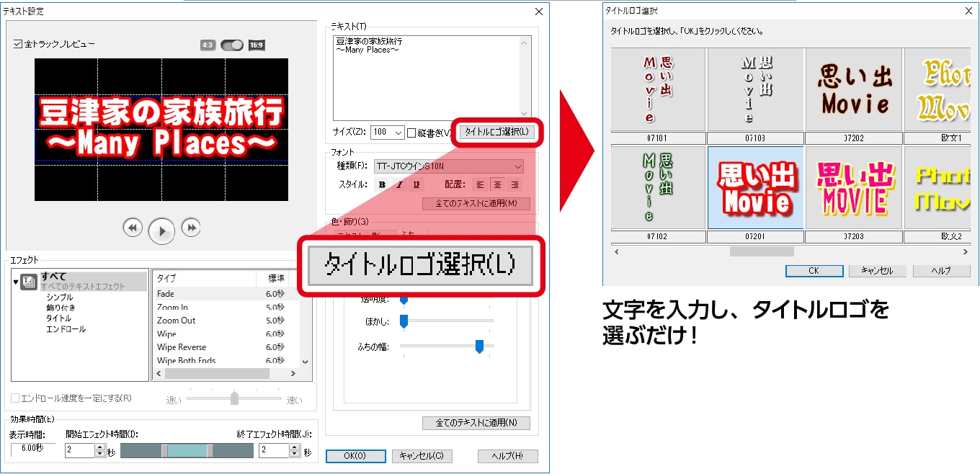Select left text alignment
980x474 pixels.
tap(479, 185)
